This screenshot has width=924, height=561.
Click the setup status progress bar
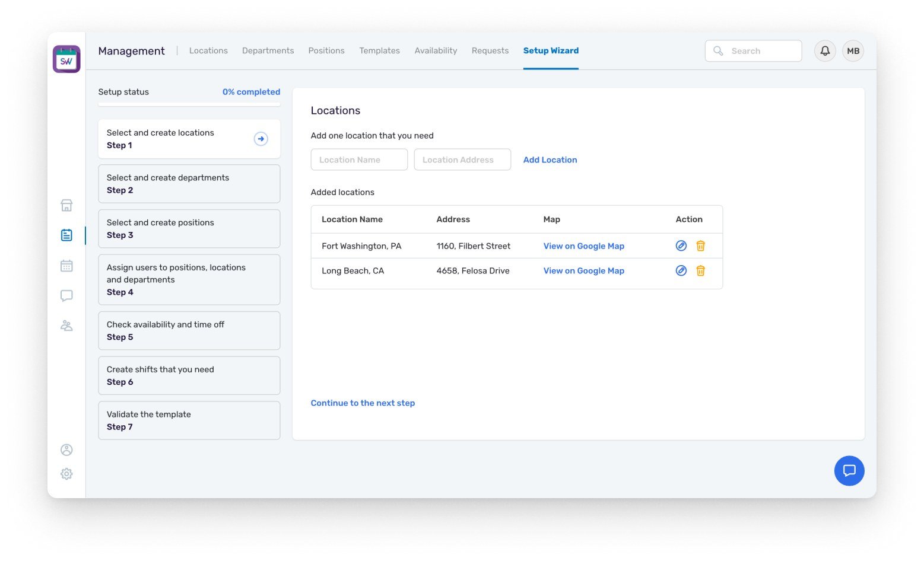pyautogui.click(x=189, y=105)
